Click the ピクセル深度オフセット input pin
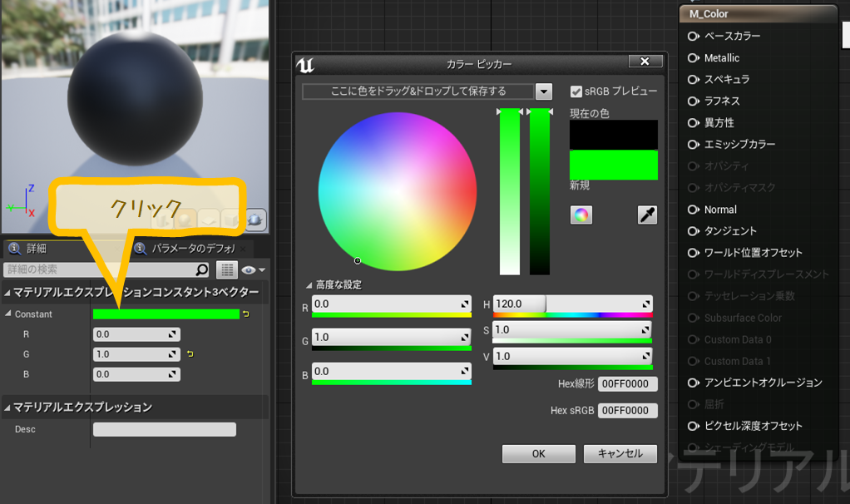The height and width of the screenshot is (504, 850). tap(694, 427)
